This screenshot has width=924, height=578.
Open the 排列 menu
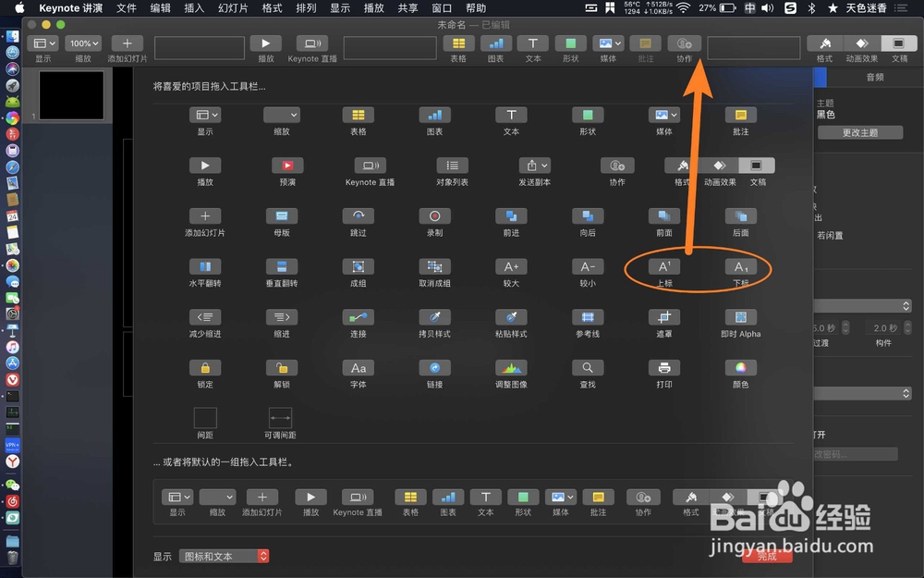click(306, 7)
